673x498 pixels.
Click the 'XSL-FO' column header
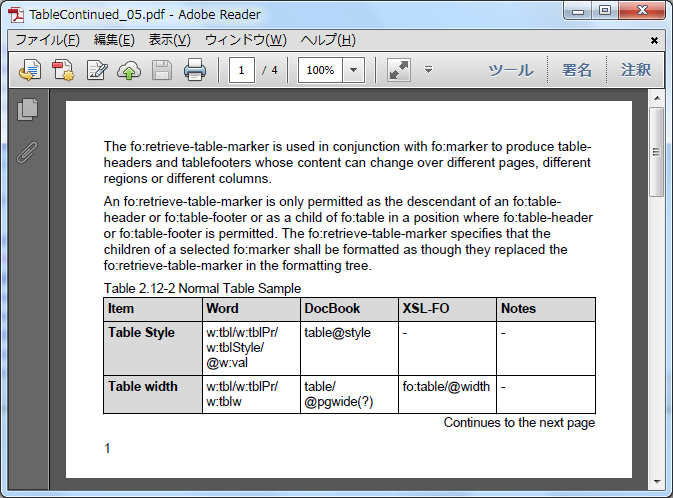447,309
